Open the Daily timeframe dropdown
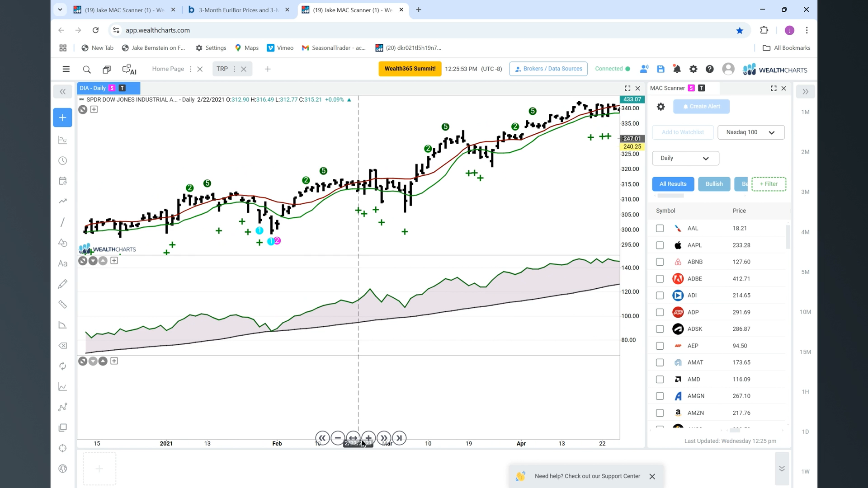 (x=685, y=158)
